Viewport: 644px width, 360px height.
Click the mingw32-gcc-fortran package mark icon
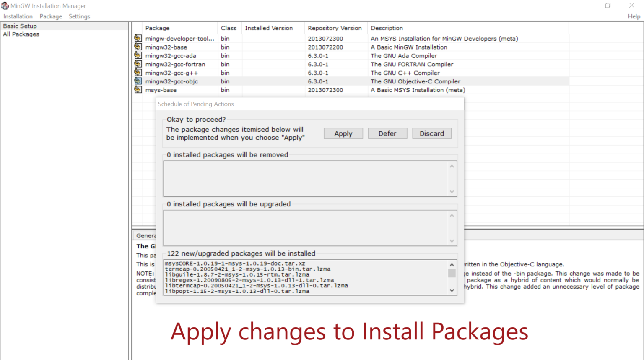[x=138, y=64]
